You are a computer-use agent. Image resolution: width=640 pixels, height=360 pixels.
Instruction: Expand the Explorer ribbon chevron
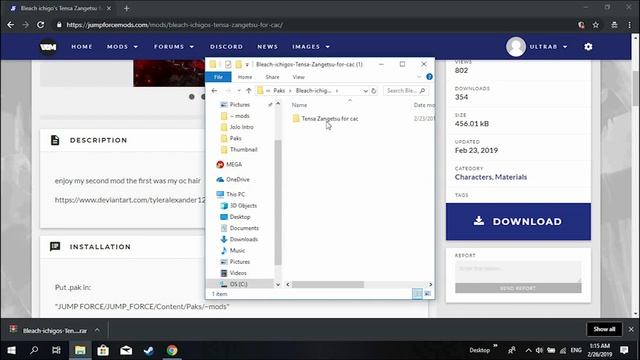(419, 77)
